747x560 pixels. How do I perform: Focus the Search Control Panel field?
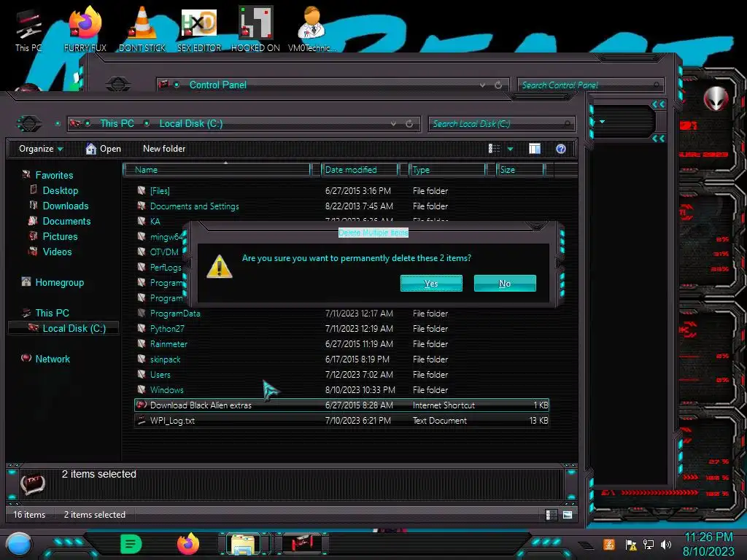(x=589, y=85)
